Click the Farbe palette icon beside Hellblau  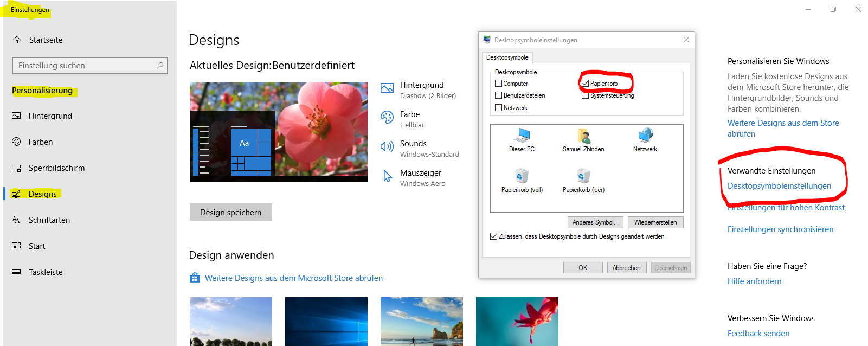[x=387, y=117]
